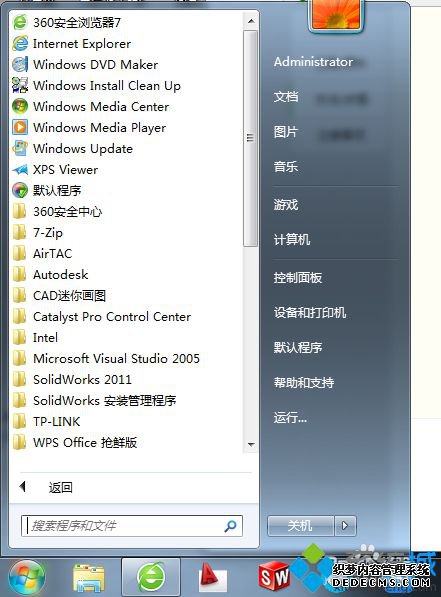Open 设备和打印机

[310, 313]
